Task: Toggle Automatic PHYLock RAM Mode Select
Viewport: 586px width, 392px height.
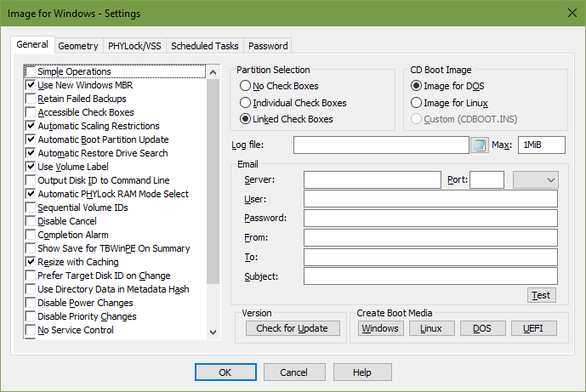Action: coord(31,194)
